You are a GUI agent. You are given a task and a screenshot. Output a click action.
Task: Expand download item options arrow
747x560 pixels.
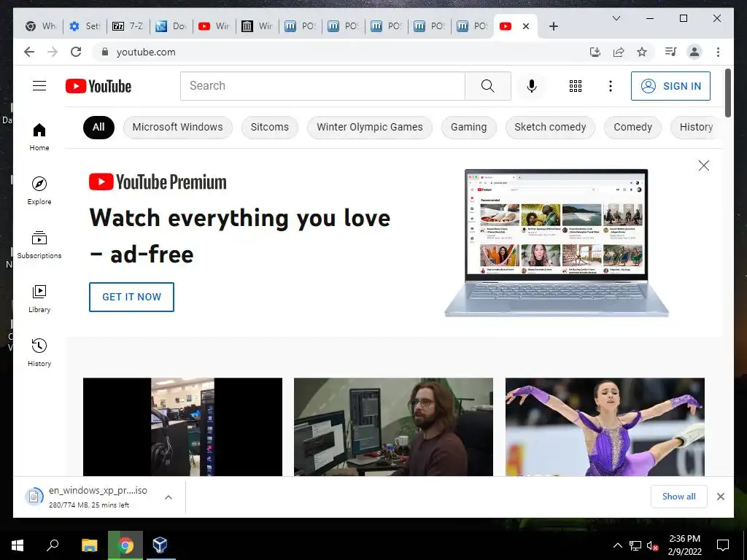pyautogui.click(x=169, y=497)
